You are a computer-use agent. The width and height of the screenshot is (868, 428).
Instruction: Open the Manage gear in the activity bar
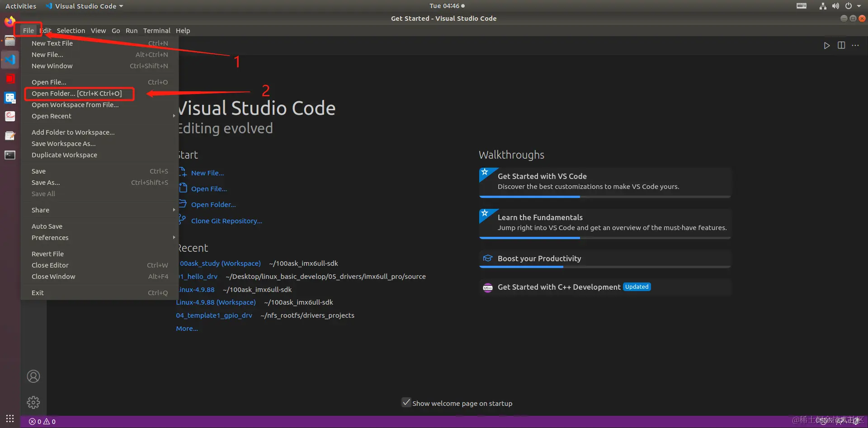[x=33, y=402]
